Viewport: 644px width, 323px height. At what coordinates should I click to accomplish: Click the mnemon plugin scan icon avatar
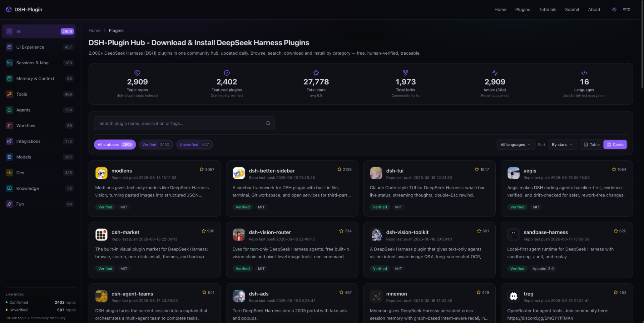click(x=376, y=296)
